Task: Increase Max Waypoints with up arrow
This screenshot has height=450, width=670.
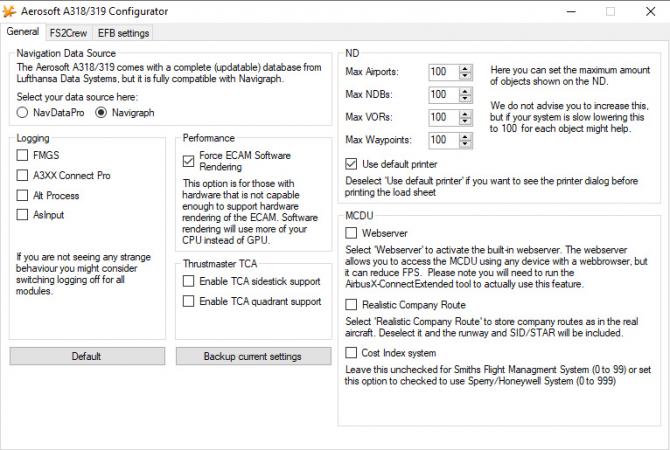Action: (465, 136)
